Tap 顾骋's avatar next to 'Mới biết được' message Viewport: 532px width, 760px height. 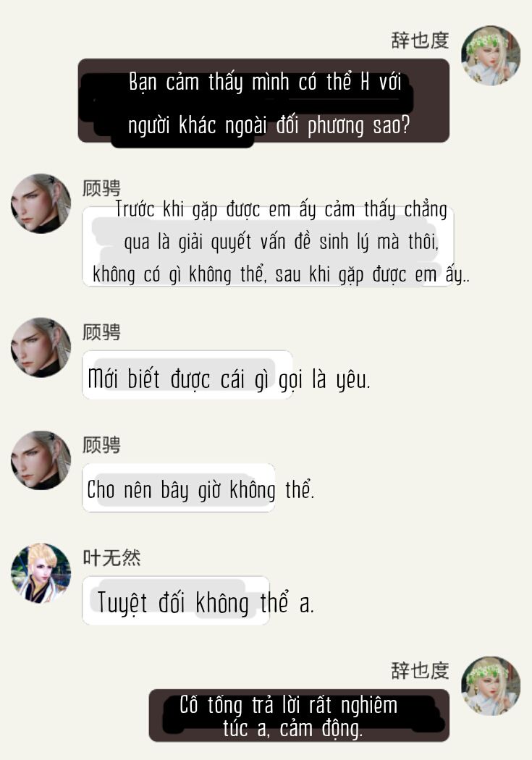[41, 347]
